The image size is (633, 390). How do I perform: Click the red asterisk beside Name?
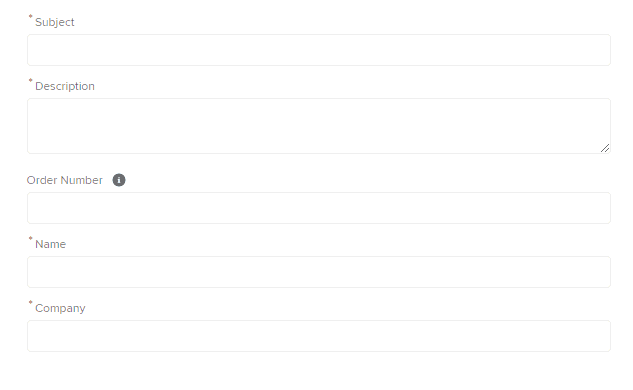(x=30, y=238)
